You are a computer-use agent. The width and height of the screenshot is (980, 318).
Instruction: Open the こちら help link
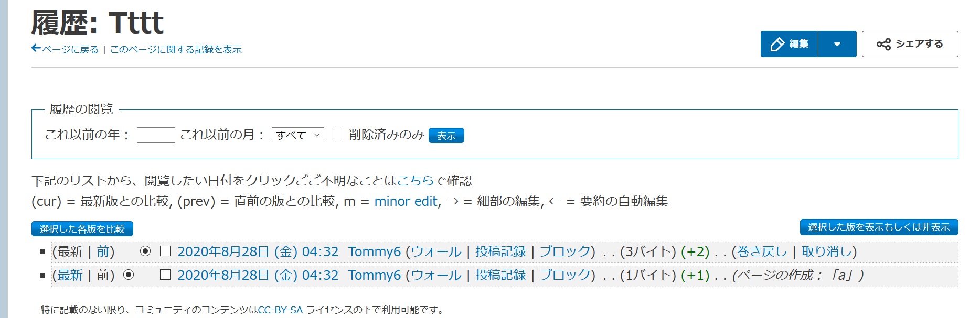pyautogui.click(x=416, y=181)
